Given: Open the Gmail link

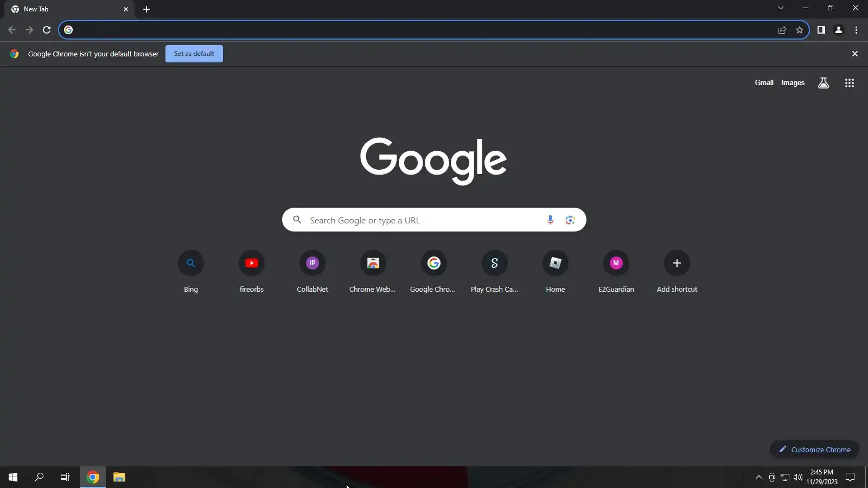Looking at the screenshot, I should (x=764, y=83).
